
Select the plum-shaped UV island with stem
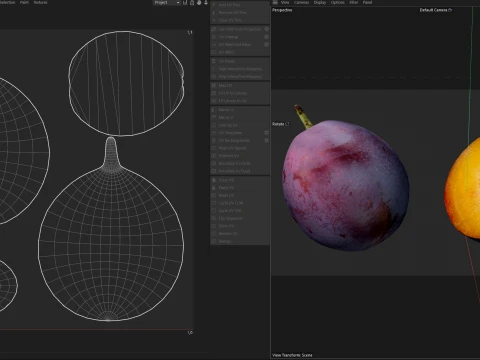[111, 230]
